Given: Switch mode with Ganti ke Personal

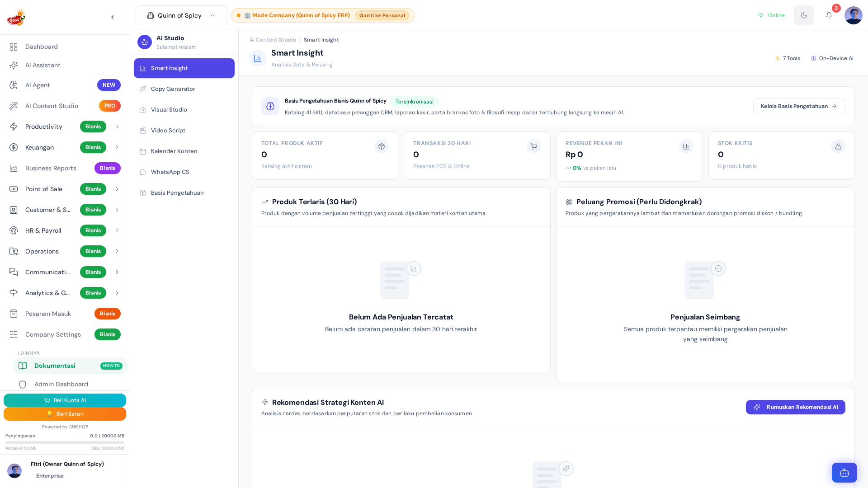Looking at the screenshot, I should coord(382,15).
